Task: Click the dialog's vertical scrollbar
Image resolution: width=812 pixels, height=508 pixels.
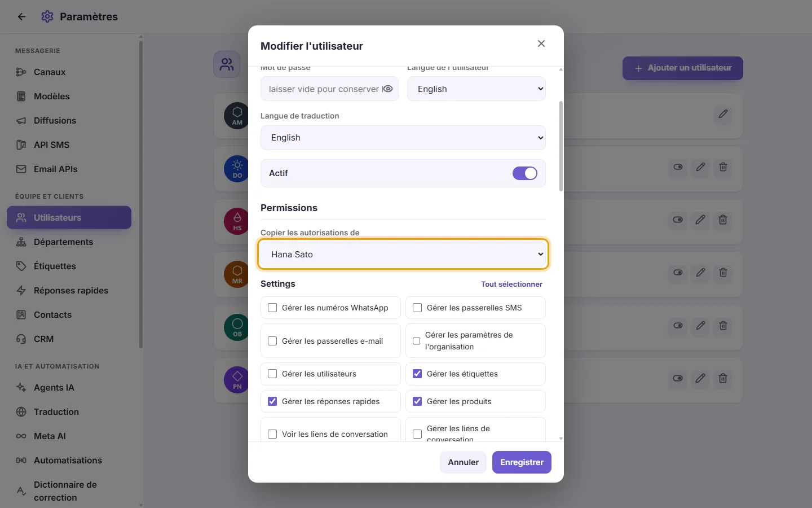Action: [x=561, y=146]
